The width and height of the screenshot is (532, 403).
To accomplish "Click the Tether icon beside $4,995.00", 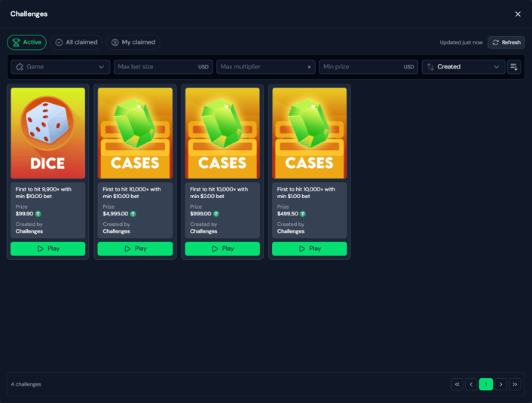I will click(x=133, y=214).
